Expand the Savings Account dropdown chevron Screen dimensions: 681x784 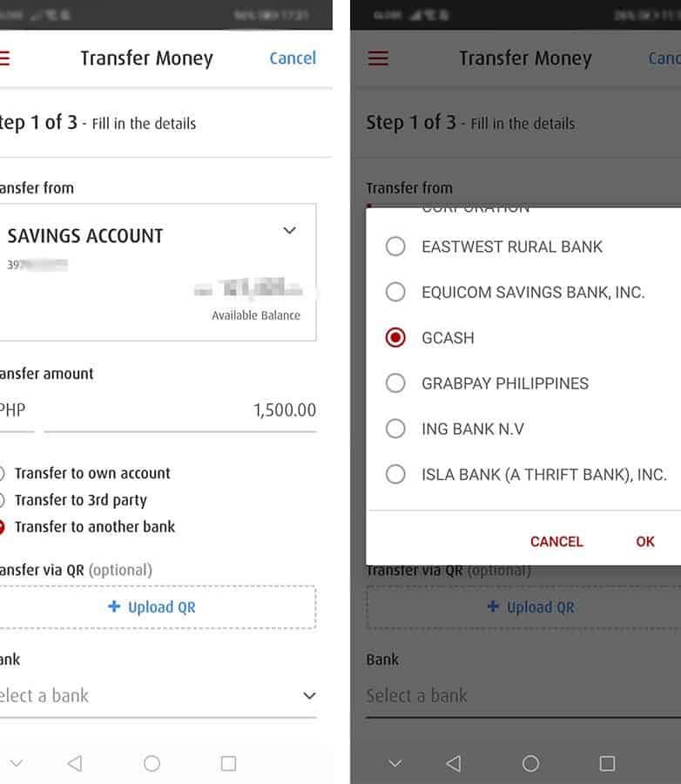point(290,231)
